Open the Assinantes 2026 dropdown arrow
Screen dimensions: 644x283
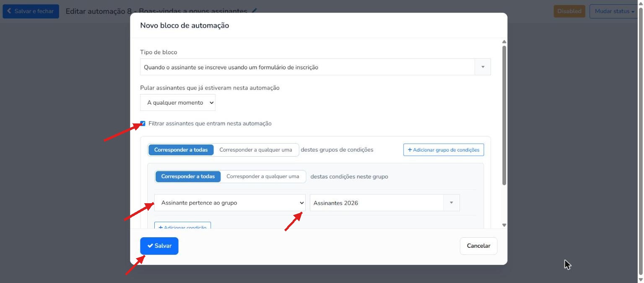[x=452, y=203]
